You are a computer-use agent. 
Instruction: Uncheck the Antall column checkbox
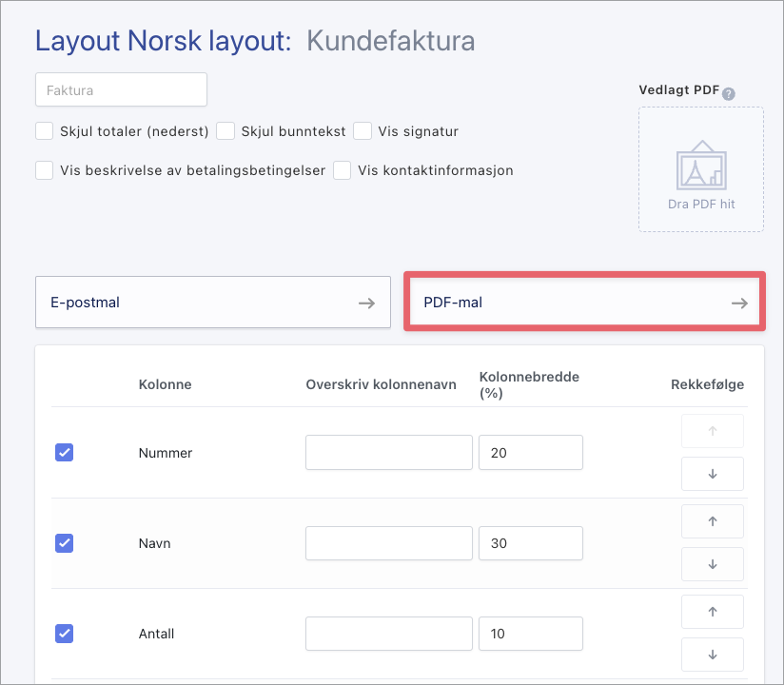click(x=64, y=633)
